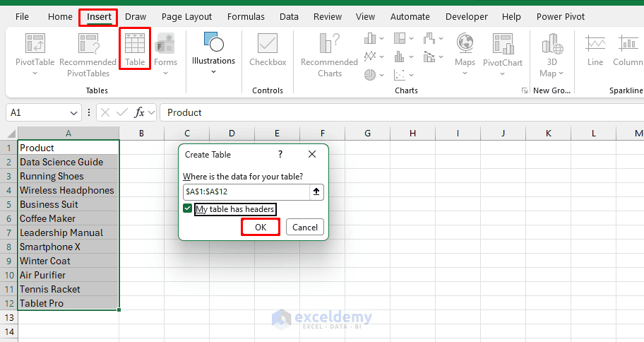Insert a Column sparkline
Image resolution: width=644 pixels, height=342 pixels.
point(628,50)
